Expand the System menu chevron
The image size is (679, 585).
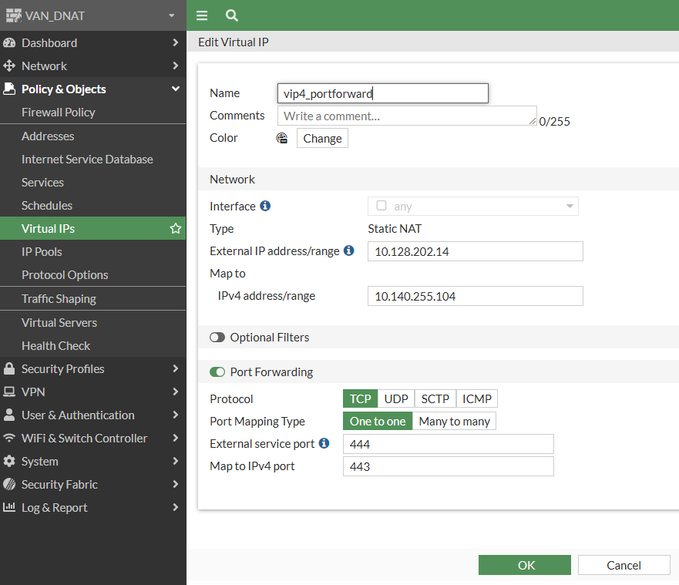[175, 461]
